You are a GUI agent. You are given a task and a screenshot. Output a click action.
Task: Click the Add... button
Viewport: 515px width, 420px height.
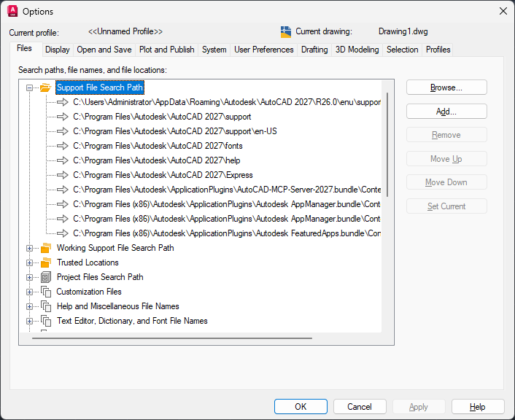446,112
